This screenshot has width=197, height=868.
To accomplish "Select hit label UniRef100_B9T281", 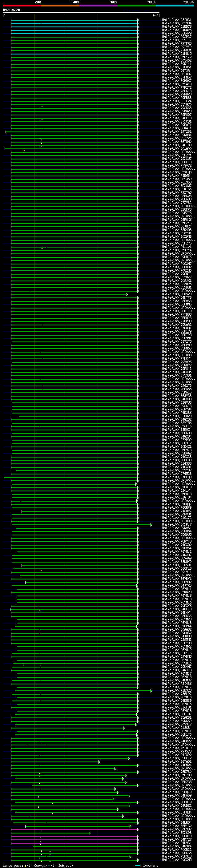I will (x=177, y=132).
